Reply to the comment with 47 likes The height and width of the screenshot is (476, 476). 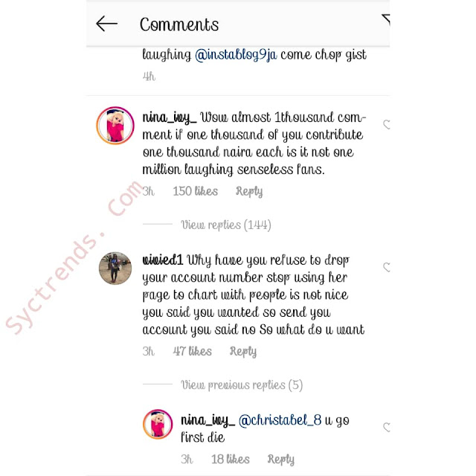(243, 352)
